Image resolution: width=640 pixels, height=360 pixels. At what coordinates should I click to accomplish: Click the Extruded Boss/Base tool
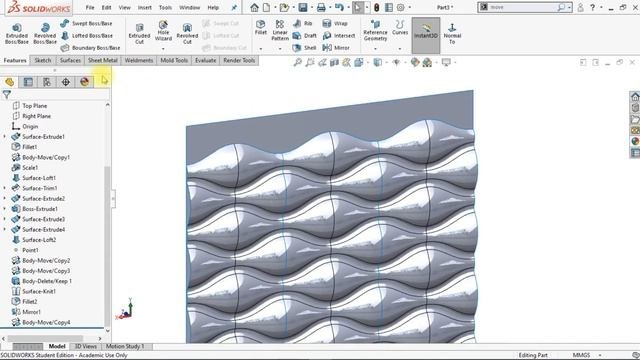[17, 33]
